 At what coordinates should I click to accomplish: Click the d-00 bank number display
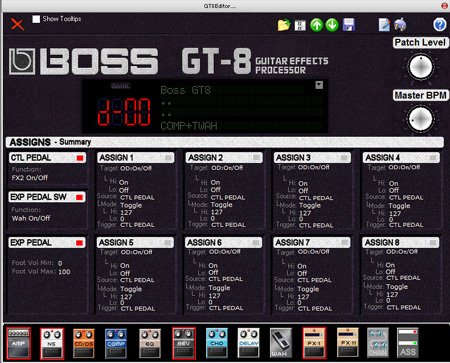coord(124,111)
